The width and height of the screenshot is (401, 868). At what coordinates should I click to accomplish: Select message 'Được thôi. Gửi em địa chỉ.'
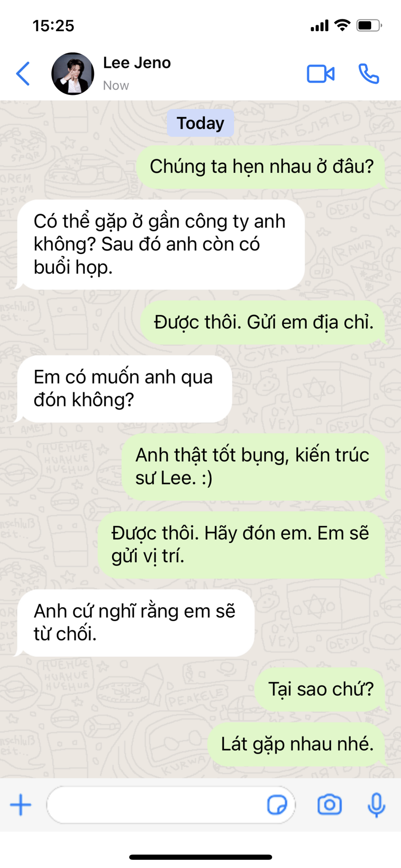(x=264, y=323)
